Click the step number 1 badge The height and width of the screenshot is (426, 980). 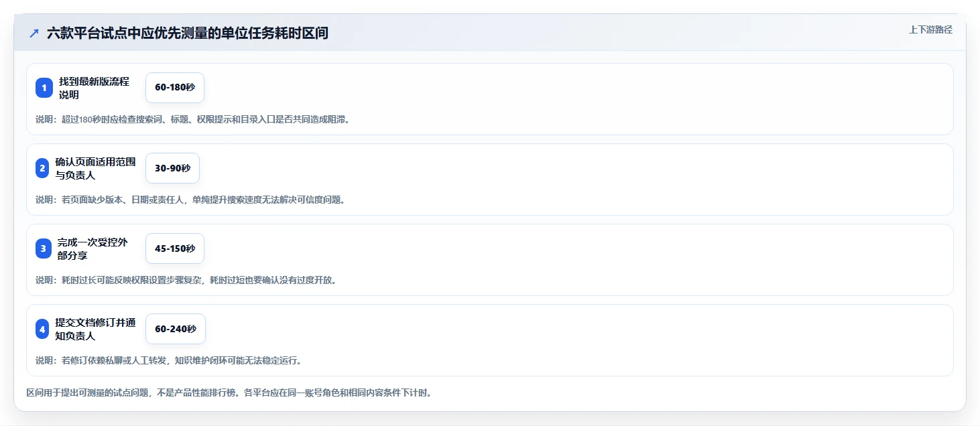[44, 88]
